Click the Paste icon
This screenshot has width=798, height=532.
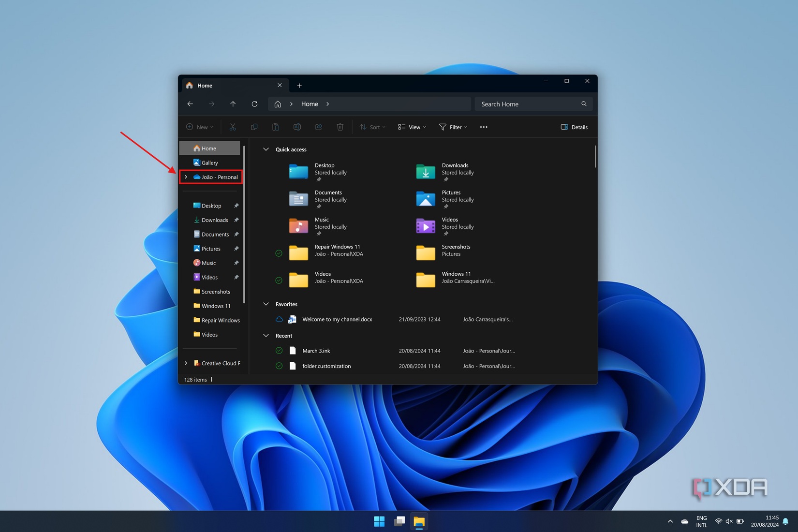275,127
